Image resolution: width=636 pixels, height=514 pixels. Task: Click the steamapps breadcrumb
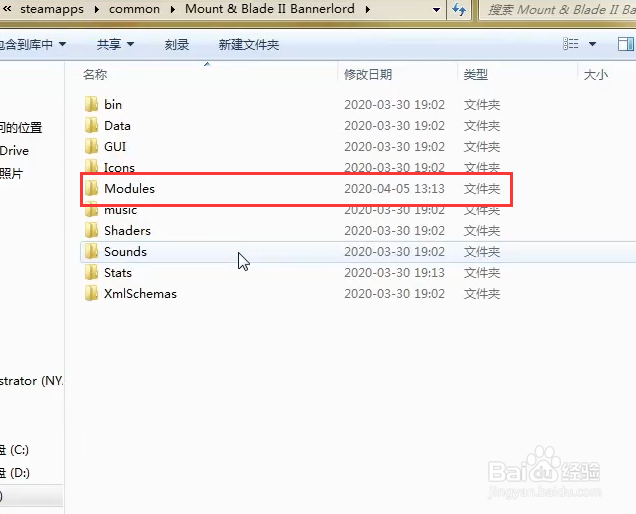(x=52, y=9)
